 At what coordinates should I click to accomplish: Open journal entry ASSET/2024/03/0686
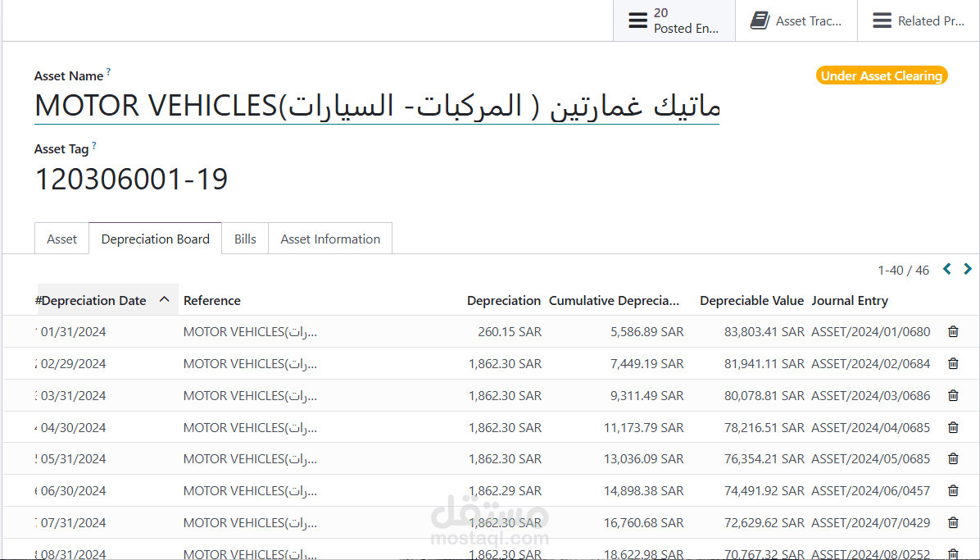[871, 395]
